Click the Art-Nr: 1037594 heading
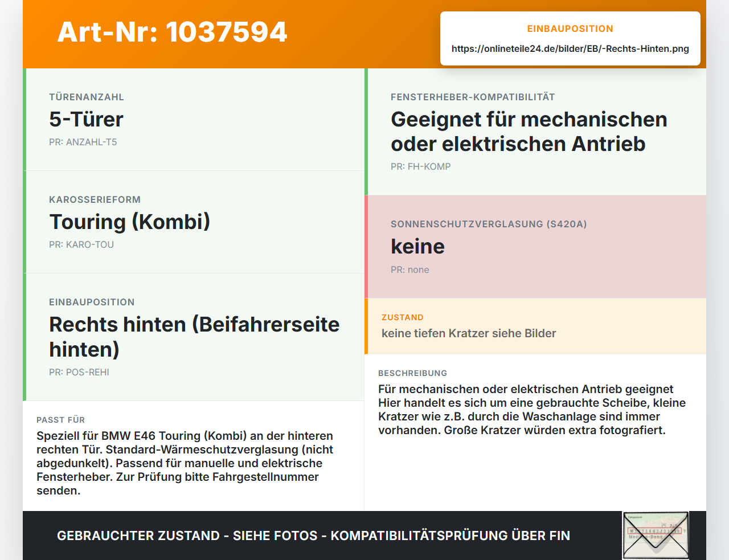729x560 pixels. tap(172, 32)
